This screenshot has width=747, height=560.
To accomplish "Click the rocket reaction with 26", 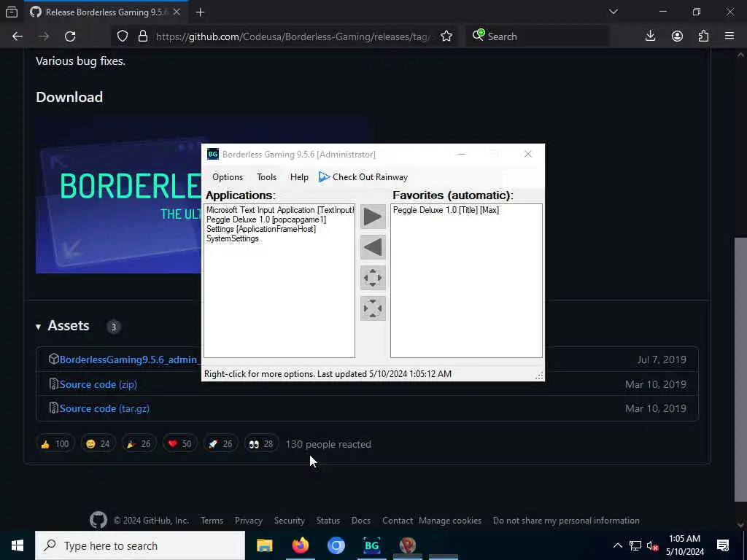I will tap(220, 444).
